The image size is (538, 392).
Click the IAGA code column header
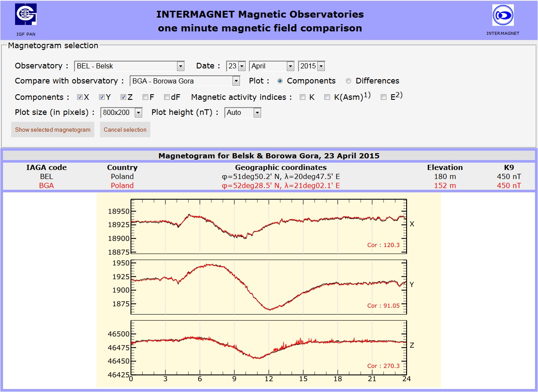[x=47, y=167]
